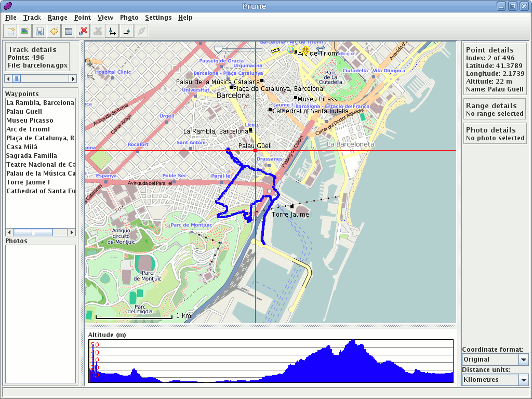532x399 pixels.
Task: Click the map transparency slider handle
Action: click(x=219, y=50)
